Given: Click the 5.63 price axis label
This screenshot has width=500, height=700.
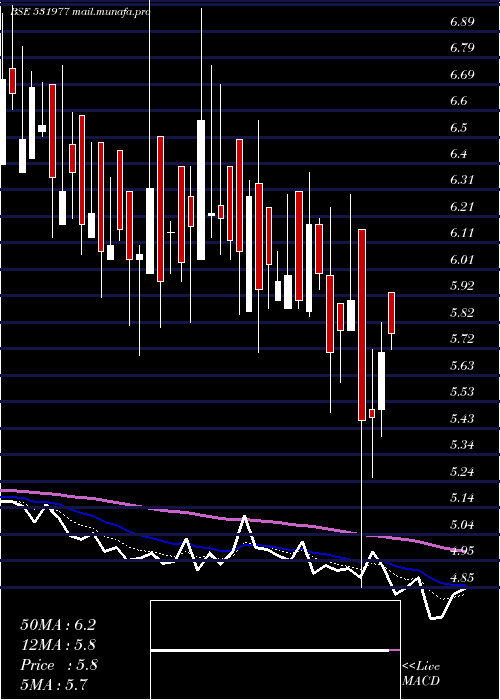Looking at the screenshot, I should (x=462, y=366).
